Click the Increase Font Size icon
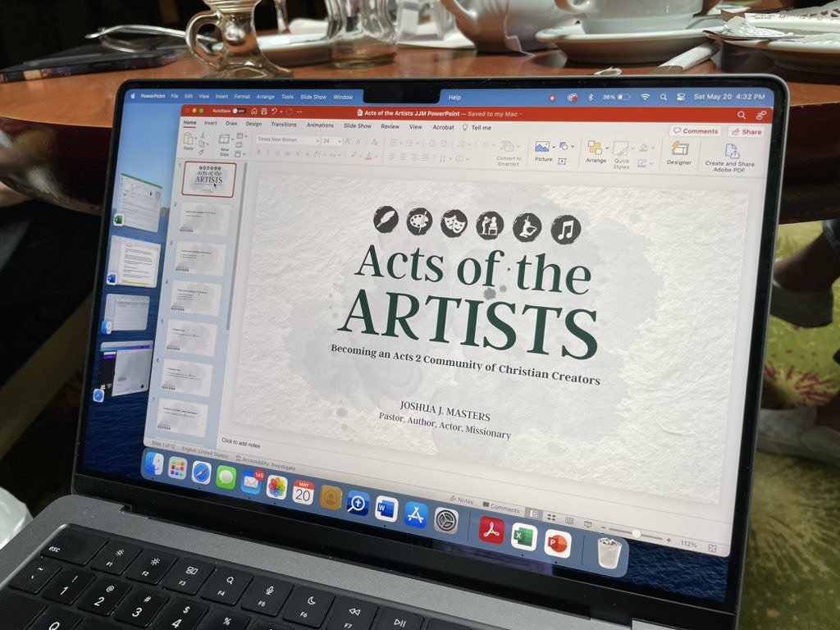Image resolution: width=840 pixels, height=630 pixels. coord(348,141)
